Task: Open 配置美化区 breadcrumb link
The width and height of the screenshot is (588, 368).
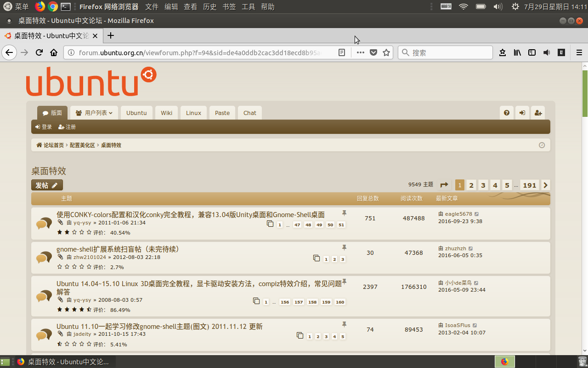Action: coord(82,145)
